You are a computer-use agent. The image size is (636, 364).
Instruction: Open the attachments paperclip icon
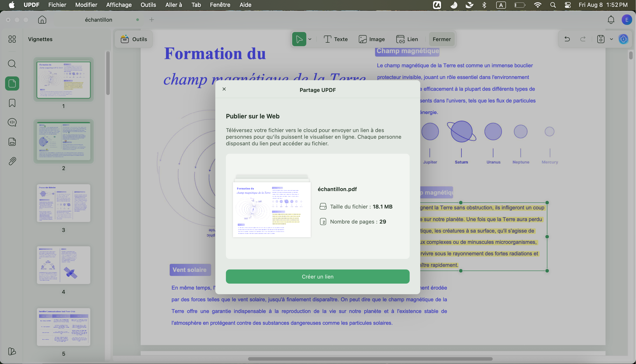12,161
